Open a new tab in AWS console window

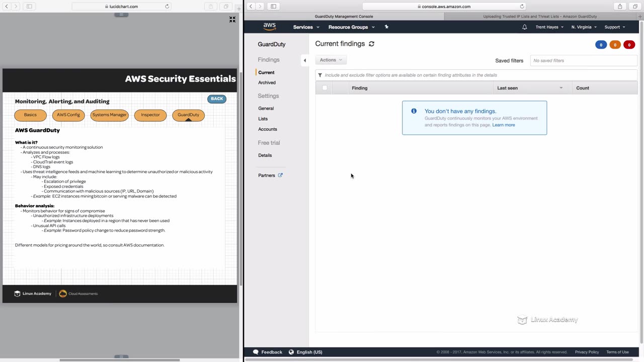click(641, 17)
